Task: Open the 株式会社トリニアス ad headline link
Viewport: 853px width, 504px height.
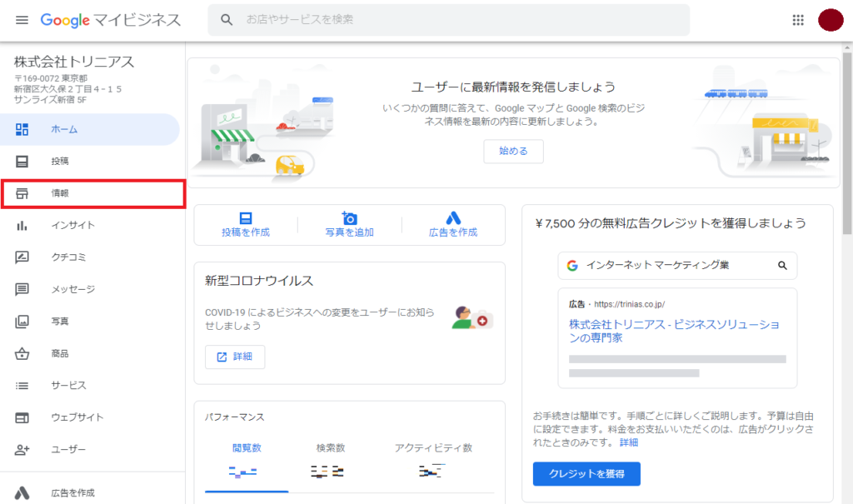Action: (674, 331)
